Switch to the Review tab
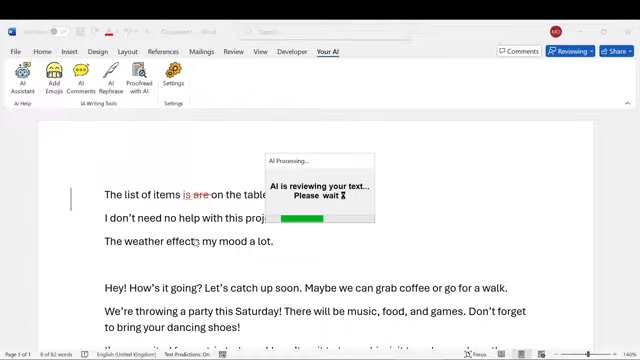This screenshot has width=640, height=360. 233,51
